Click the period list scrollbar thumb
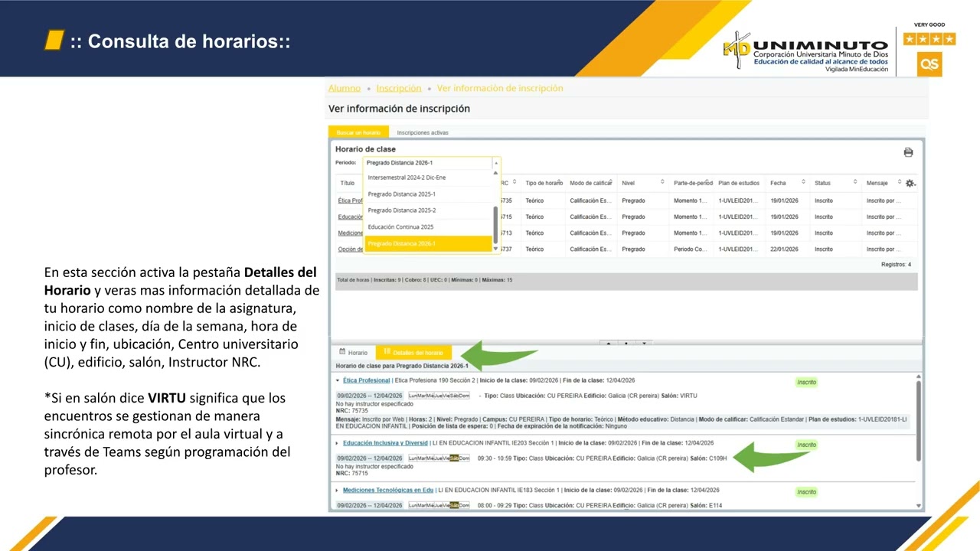This screenshot has height=551, width=980. click(495, 224)
